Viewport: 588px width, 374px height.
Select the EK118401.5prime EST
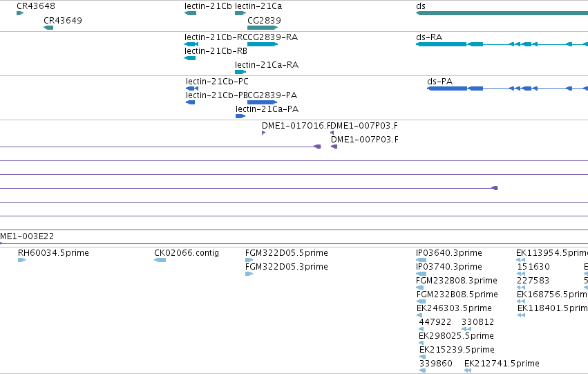[x=521, y=315]
